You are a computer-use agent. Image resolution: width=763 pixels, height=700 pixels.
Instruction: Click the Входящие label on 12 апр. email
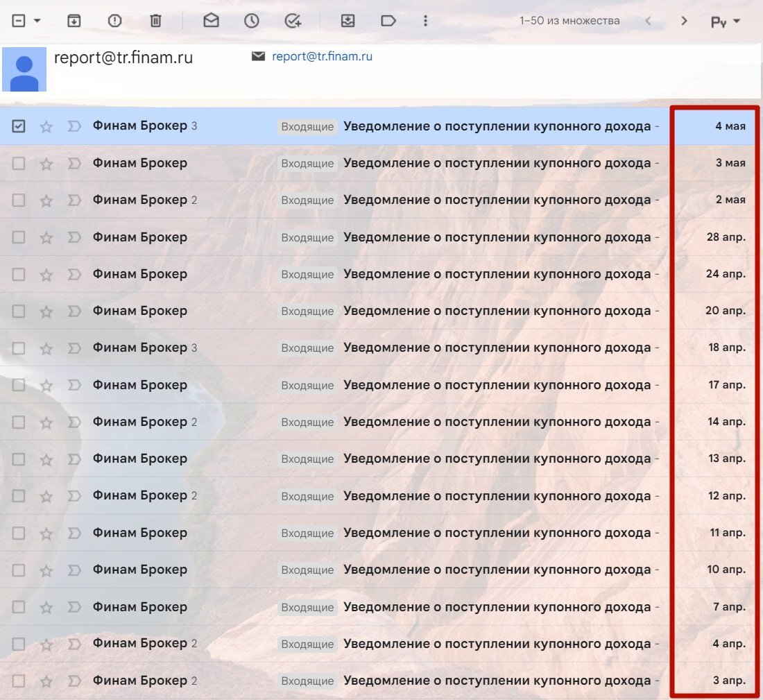307,497
